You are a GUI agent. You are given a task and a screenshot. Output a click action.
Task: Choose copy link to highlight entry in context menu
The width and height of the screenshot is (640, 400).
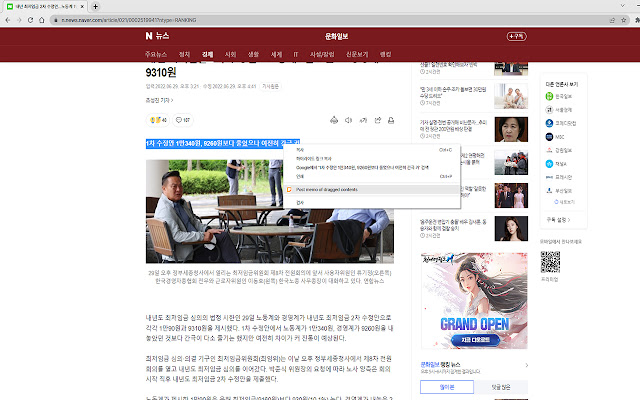pos(371,158)
